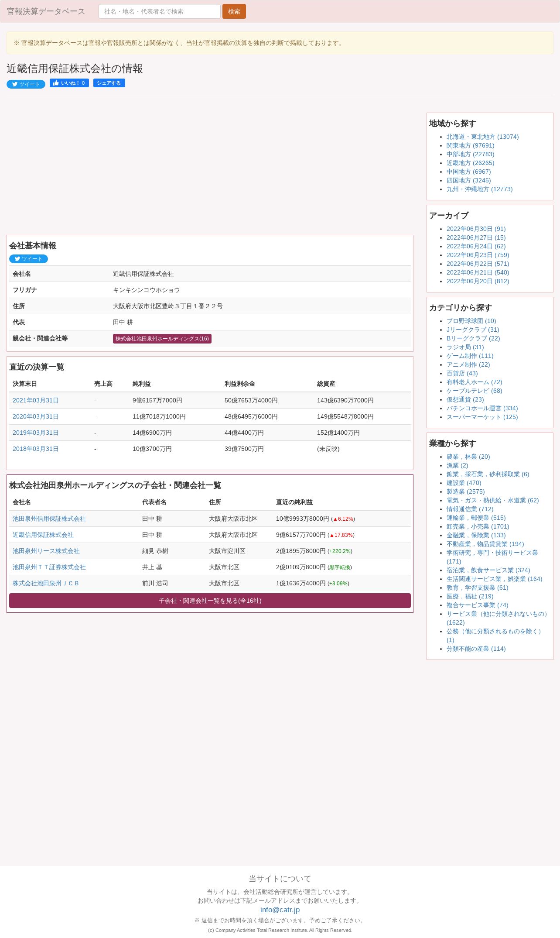This screenshot has height=938, width=560.
Task: Focus the company name search field
Action: point(160,11)
